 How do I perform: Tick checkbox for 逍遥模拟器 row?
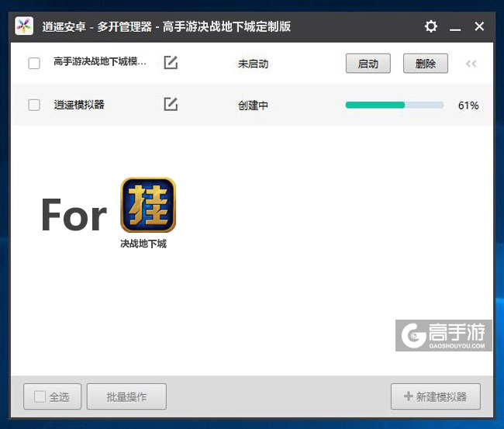coord(34,105)
